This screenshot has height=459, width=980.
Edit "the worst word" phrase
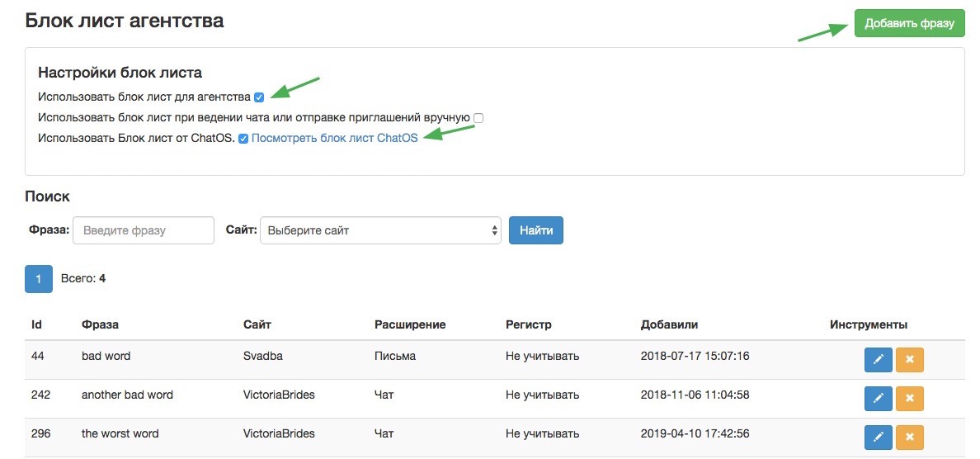[879, 437]
